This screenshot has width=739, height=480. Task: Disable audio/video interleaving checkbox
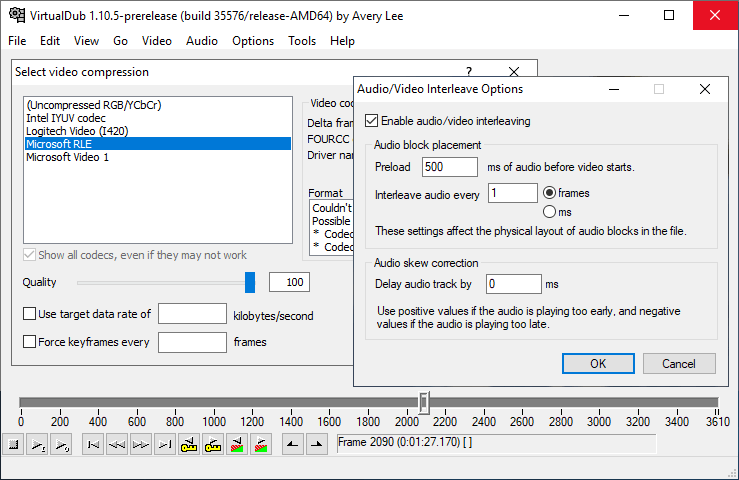click(x=373, y=121)
